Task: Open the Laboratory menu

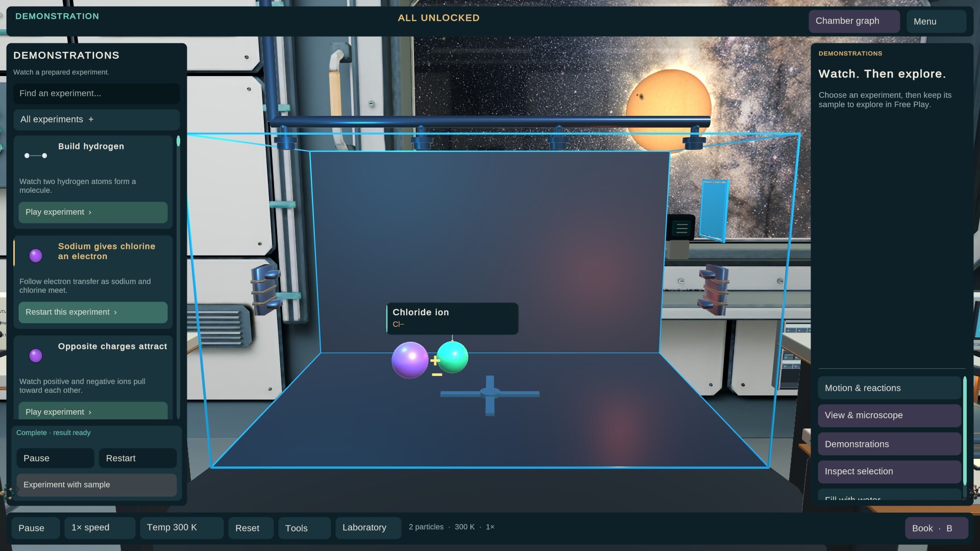Action: 368,528
